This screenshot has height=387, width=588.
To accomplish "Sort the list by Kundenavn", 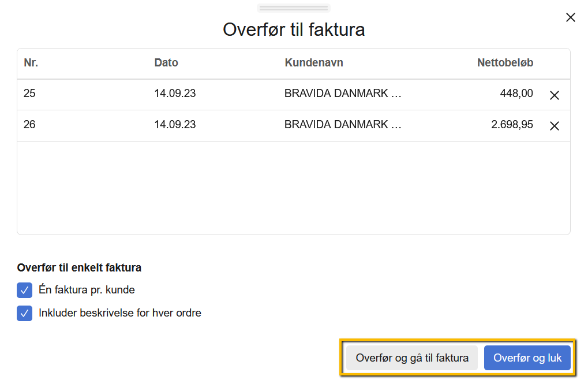I will 313,63.
